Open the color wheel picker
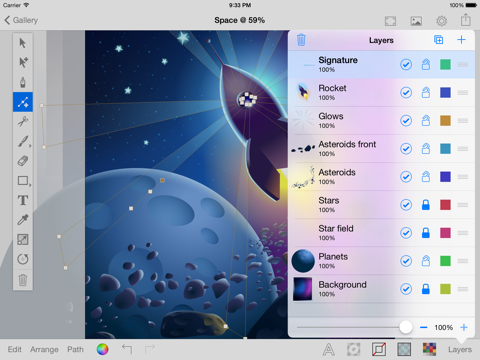 pos(103,349)
